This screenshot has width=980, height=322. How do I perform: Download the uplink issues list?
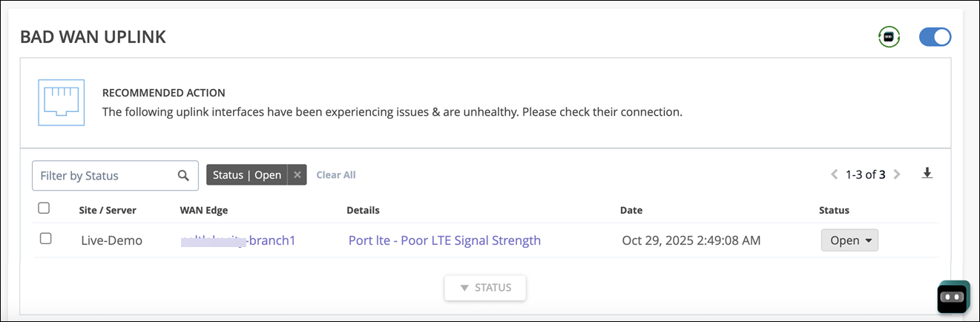(927, 174)
